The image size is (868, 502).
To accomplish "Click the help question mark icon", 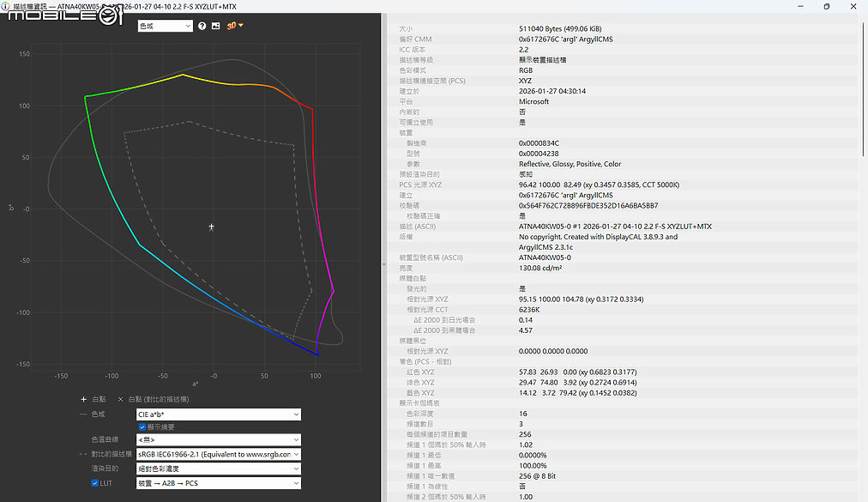I will (x=202, y=26).
